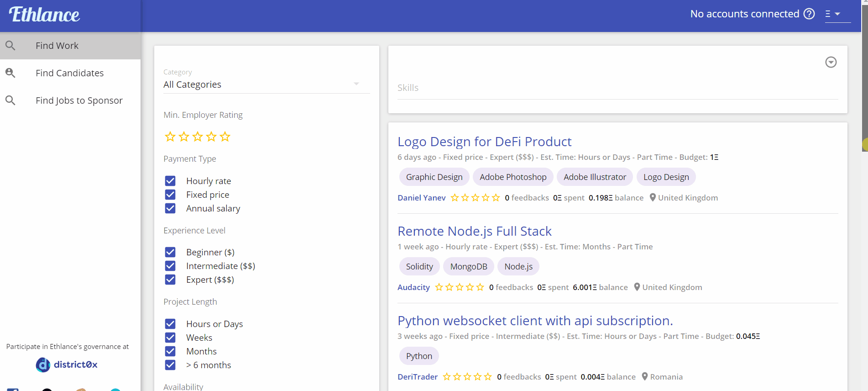Open the currency selector dropdown

pos(837,14)
